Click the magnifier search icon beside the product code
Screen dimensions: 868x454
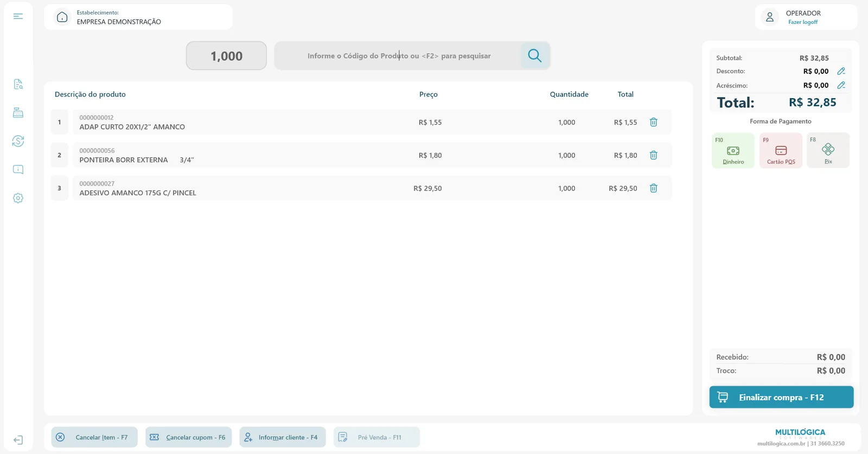tap(535, 55)
